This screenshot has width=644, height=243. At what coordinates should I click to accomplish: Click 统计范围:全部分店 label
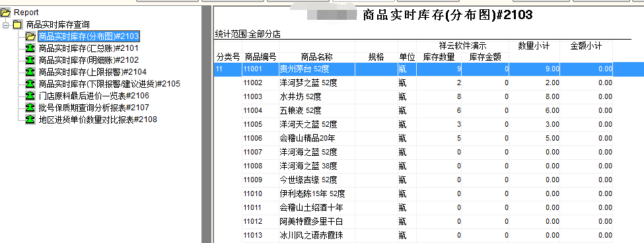pos(248,34)
